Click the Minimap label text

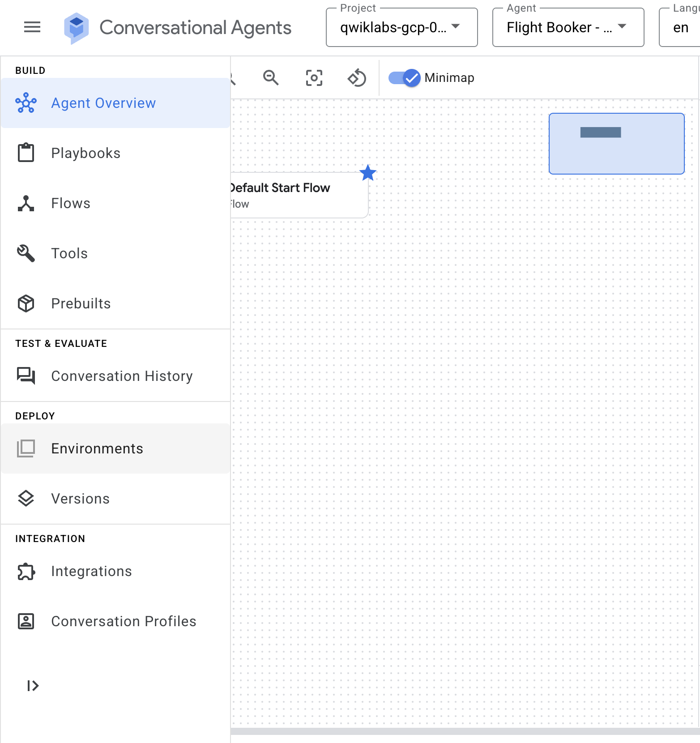[x=449, y=78]
